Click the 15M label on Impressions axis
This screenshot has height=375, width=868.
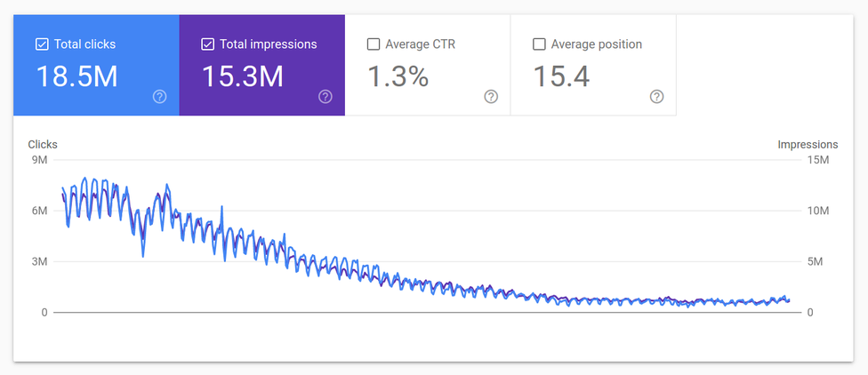[x=817, y=160]
